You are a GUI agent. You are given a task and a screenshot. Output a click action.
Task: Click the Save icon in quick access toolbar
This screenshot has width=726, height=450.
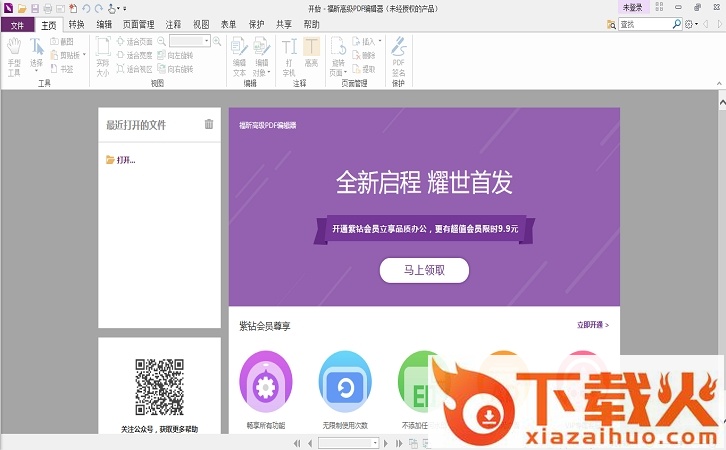(x=35, y=8)
